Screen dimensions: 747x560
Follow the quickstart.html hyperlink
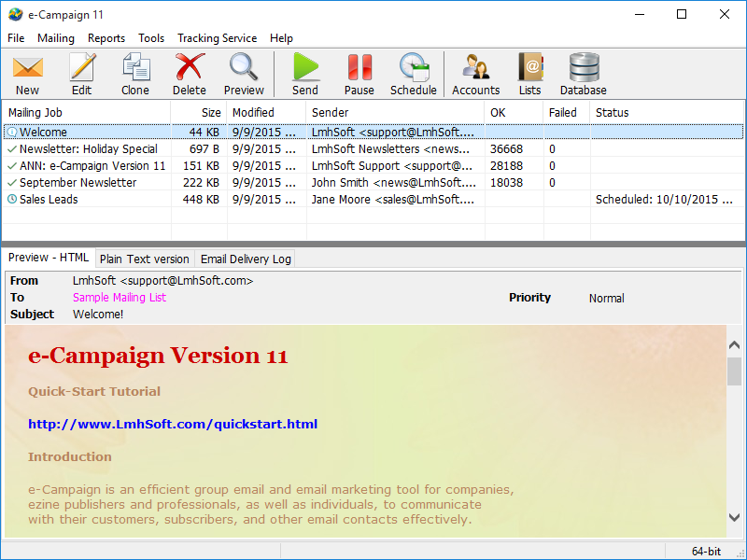pos(173,425)
